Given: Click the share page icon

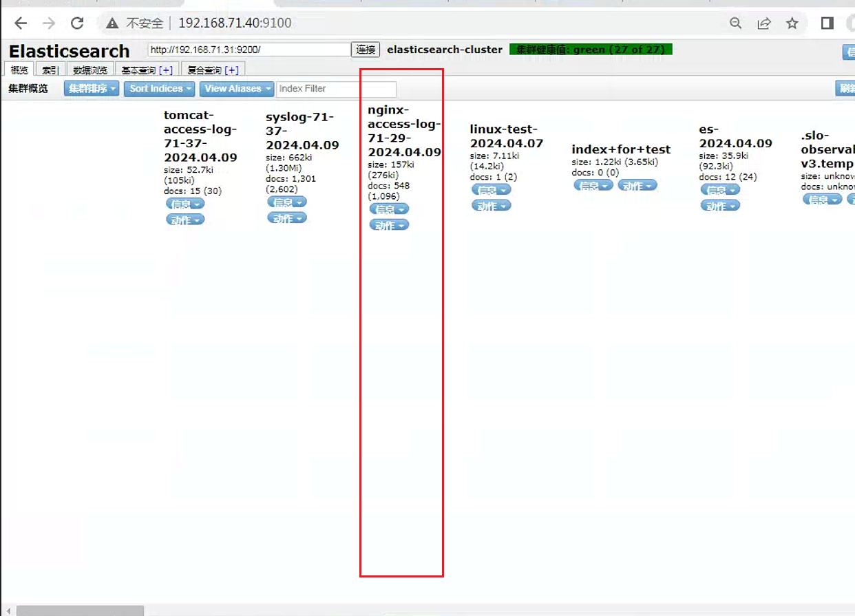Looking at the screenshot, I should pyautogui.click(x=764, y=23).
